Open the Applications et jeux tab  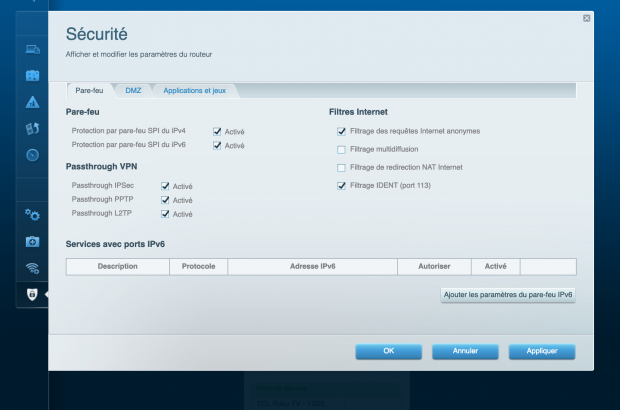pyautogui.click(x=195, y=91)
